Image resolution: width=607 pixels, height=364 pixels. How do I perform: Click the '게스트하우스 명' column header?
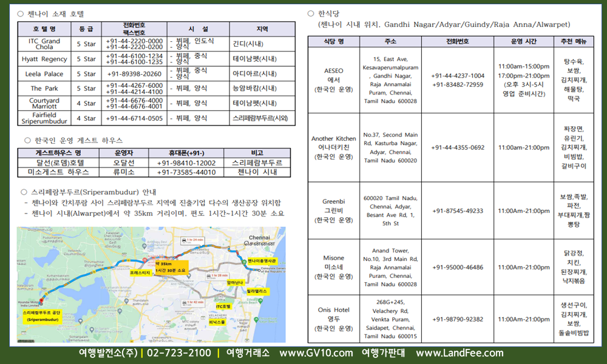[58, 153]
